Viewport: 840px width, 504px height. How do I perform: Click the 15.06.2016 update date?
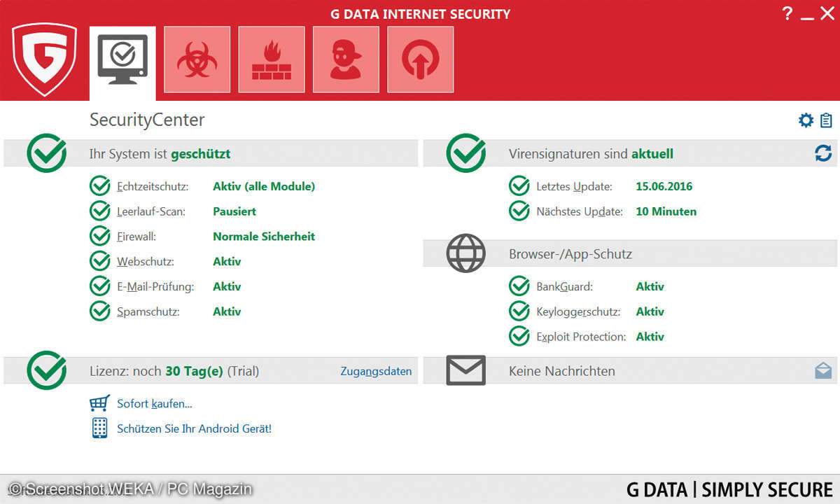664,186
